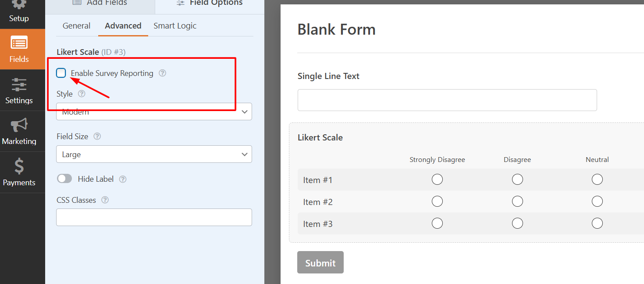Click help icon beside CSS Classes
Screen dimensions: 644x284
tap(105, 200)
